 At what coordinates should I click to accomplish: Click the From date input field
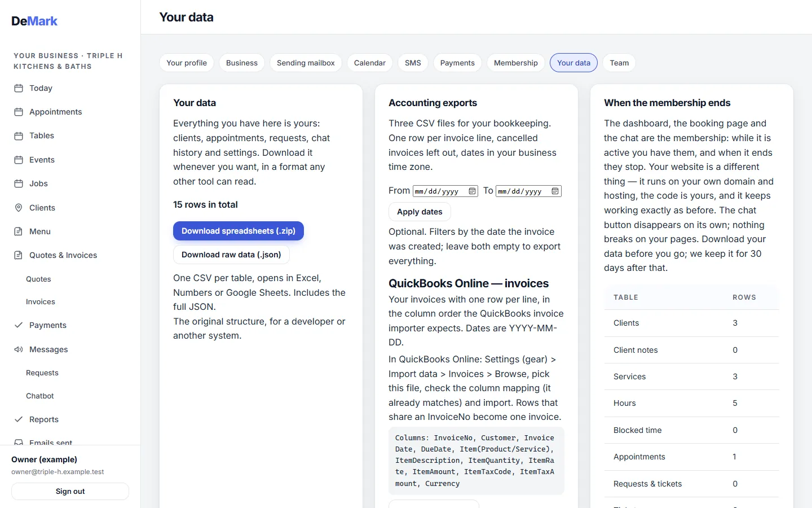click(445, 191)
